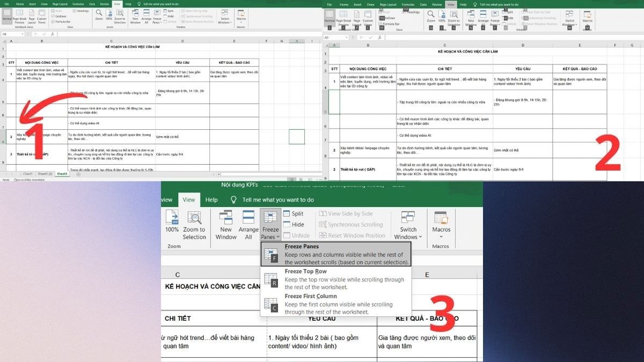Screen dimensions: 644x362
Task: Click Zoom to Selection in bottom Excel window
Action: pyautogui.click(x=194, y=225)
